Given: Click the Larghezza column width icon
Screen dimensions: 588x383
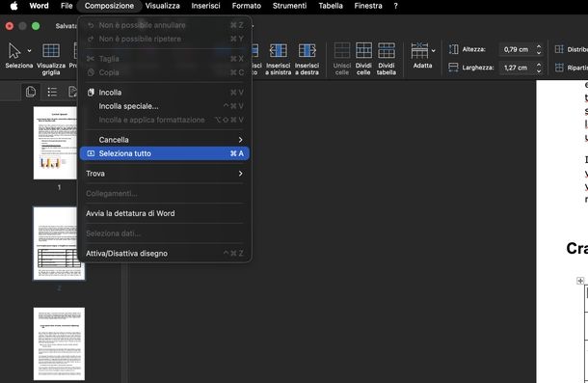Looking at the screenshot, I should click(x=453, y=68).
